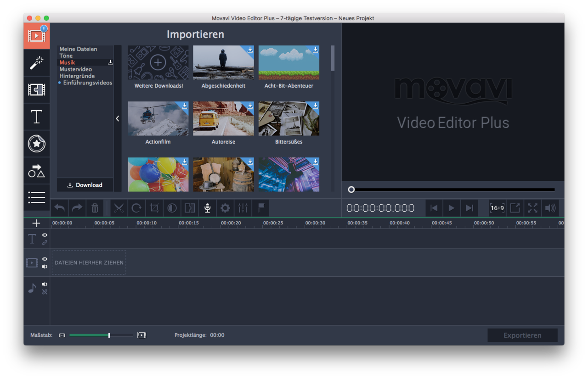This screenshot has width=588, height=379.
Task: Click the Download button below categories
Action: 85,185
